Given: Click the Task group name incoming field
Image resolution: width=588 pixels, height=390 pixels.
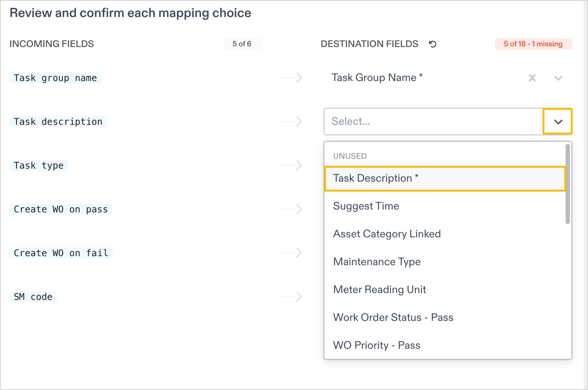Looking at the screenshot, I should [x=55, y=78].
